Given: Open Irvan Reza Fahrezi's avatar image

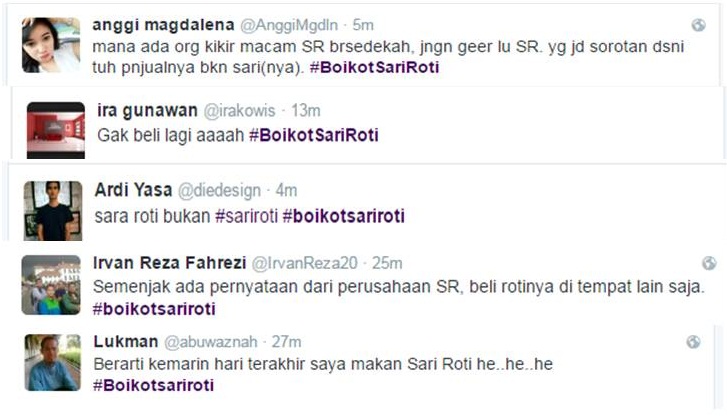Looking at the screenshot, I should [x=51, y=285].
